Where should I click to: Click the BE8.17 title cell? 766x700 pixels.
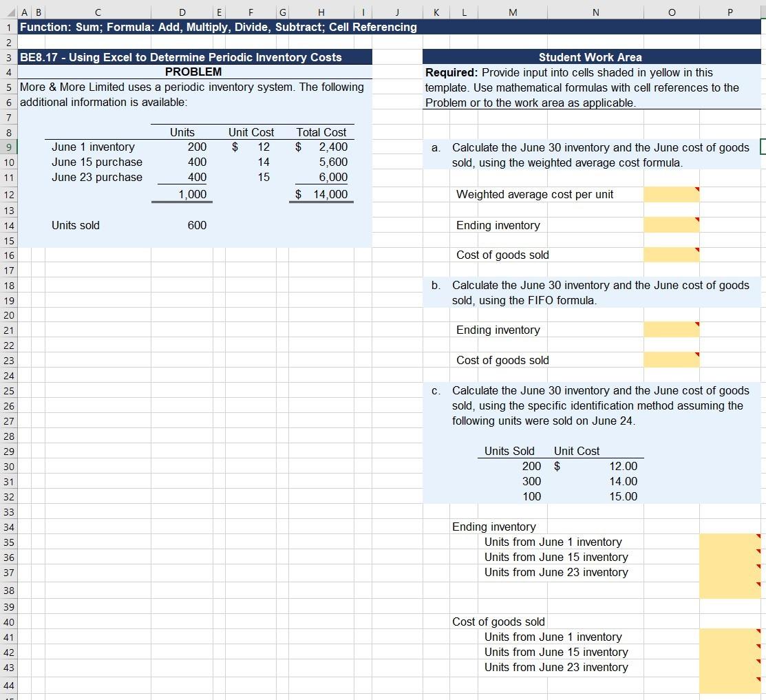tap(195, 57)
